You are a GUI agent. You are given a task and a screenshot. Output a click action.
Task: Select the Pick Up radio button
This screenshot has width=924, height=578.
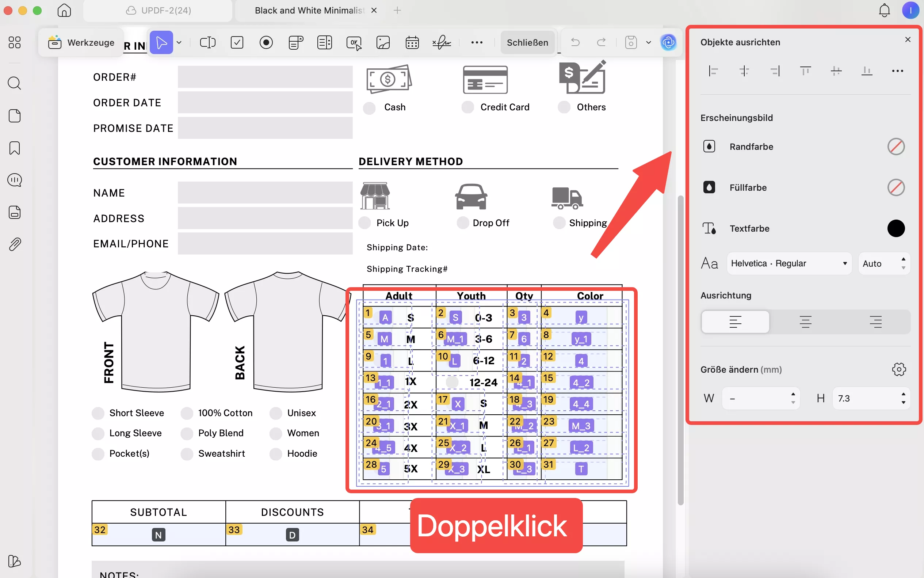tap(364, 223)
